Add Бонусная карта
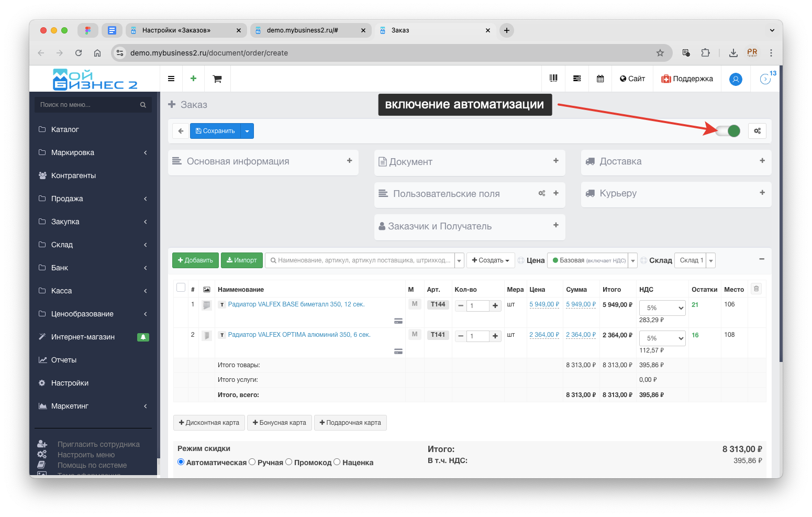This screenshot has width=812, height=517. coord(279,423)
